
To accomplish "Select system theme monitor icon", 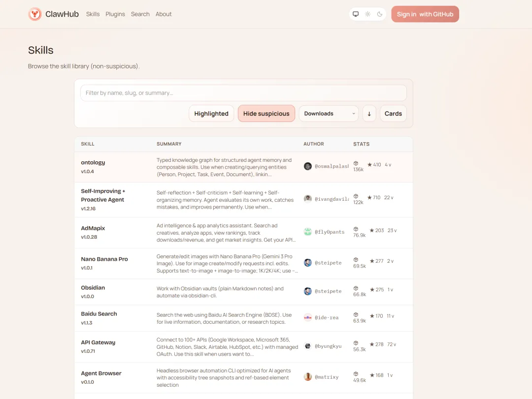I will click(356, 14).
